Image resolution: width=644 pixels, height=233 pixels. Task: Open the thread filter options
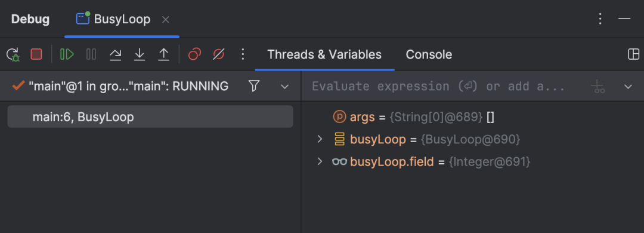[254, 86]
